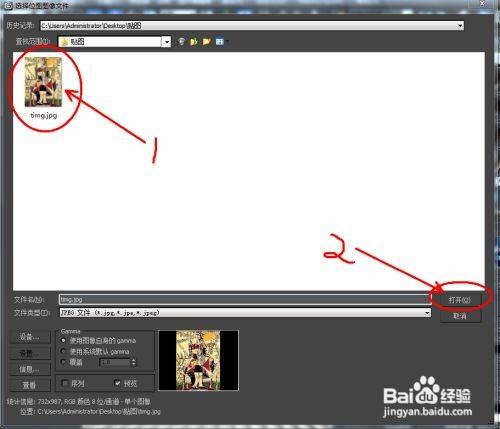Click the Setup (设置...) button
Screen dimensions: 500x429
tap(30, 353)
